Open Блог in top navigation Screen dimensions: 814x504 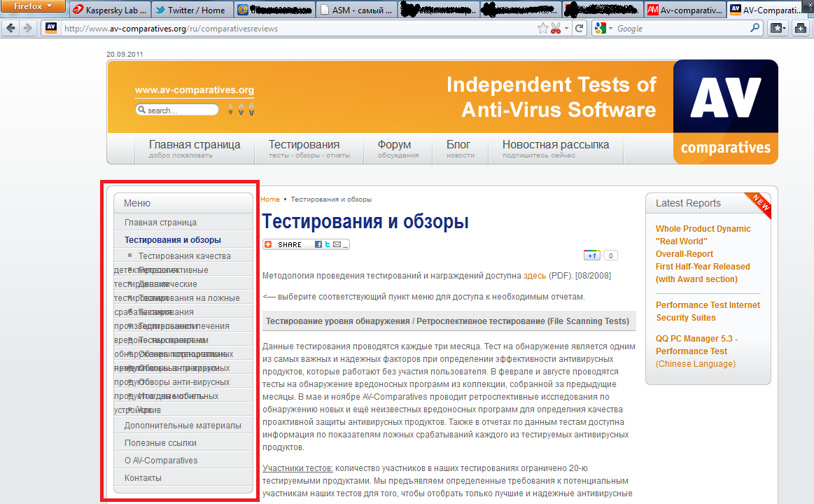pyautogui.click(x=460, y=148)
